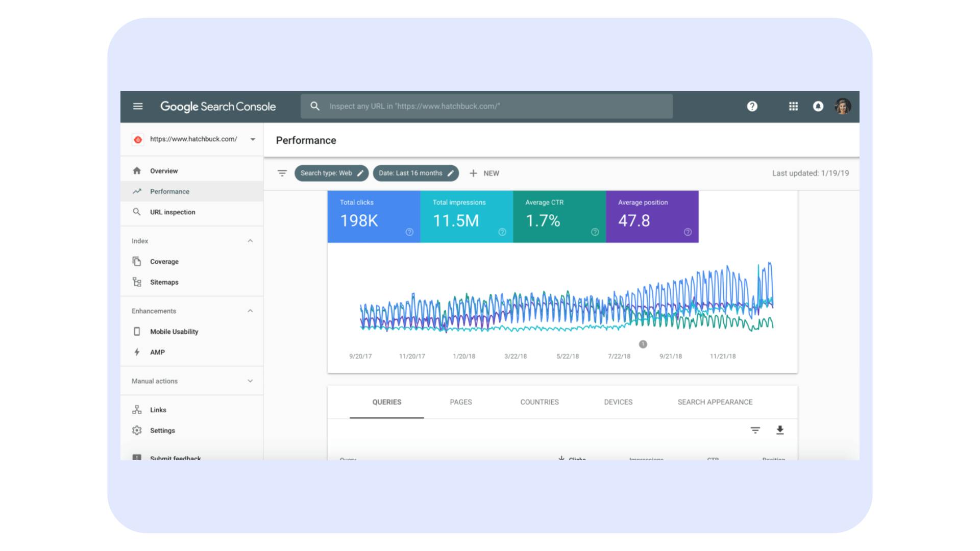Click the Help question mark icon
980x551 pixels.
click(752, 106)
